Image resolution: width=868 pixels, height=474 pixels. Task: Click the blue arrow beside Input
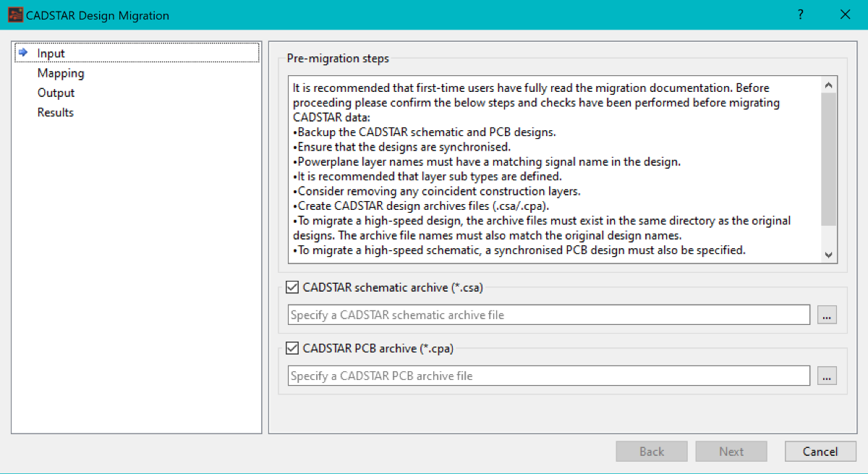(24, 53)
